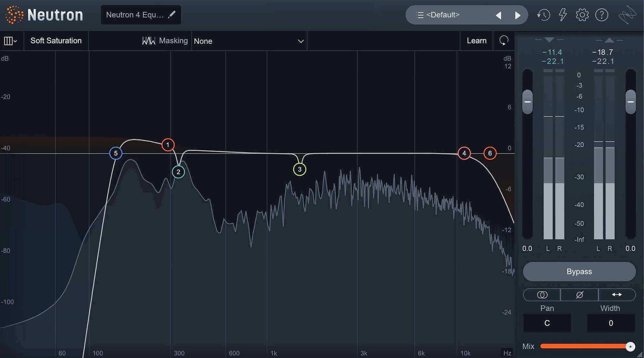Toggle the phase invert button

579,295
